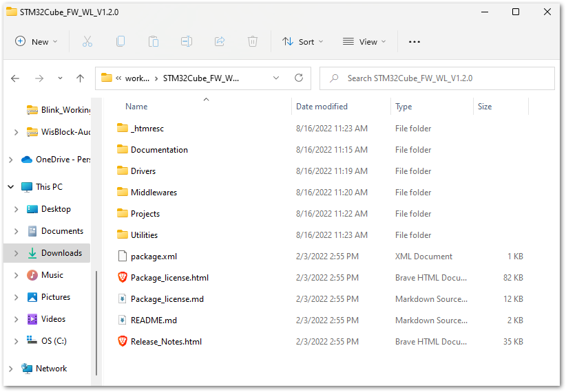
Task: Go forward with the right arrow
Action: pyautogui.click(x=39, y=78)
